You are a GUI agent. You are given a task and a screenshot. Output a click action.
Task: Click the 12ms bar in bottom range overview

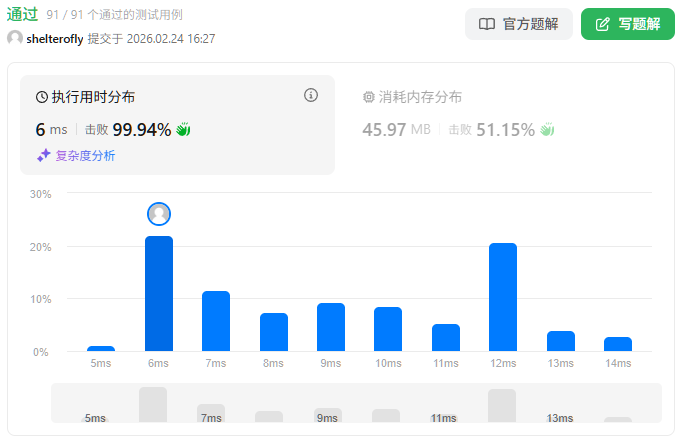(502, 405)
